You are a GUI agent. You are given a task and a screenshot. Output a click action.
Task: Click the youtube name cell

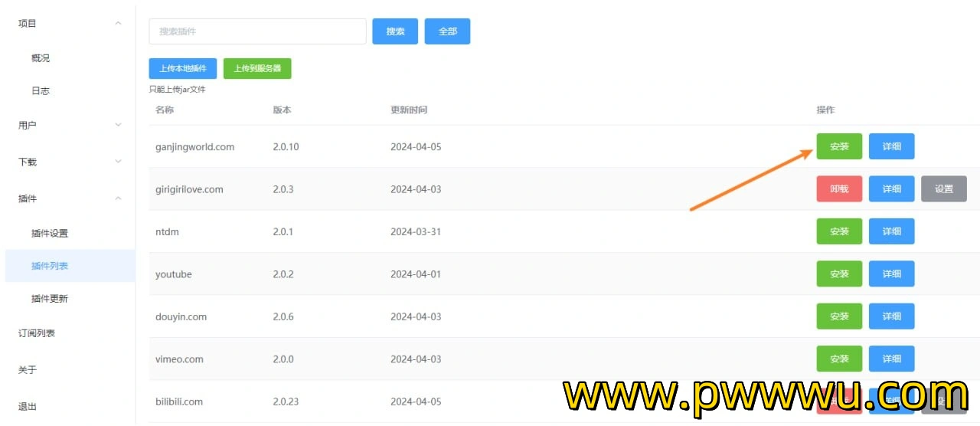[174, 274]
